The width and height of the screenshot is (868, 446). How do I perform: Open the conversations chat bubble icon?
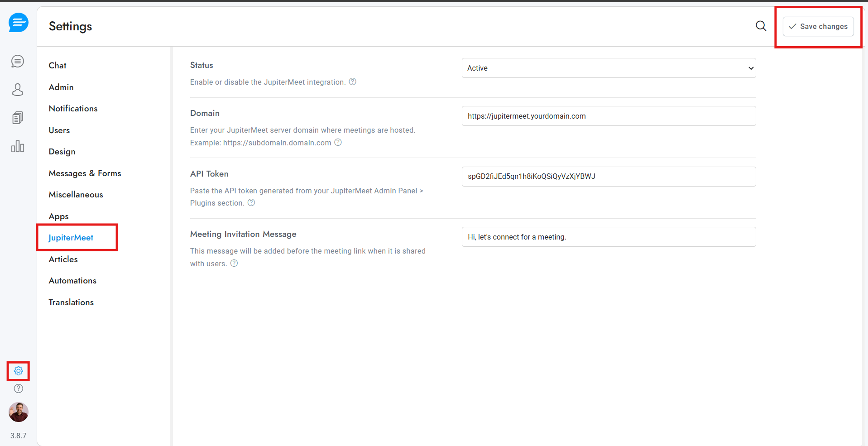18,61
